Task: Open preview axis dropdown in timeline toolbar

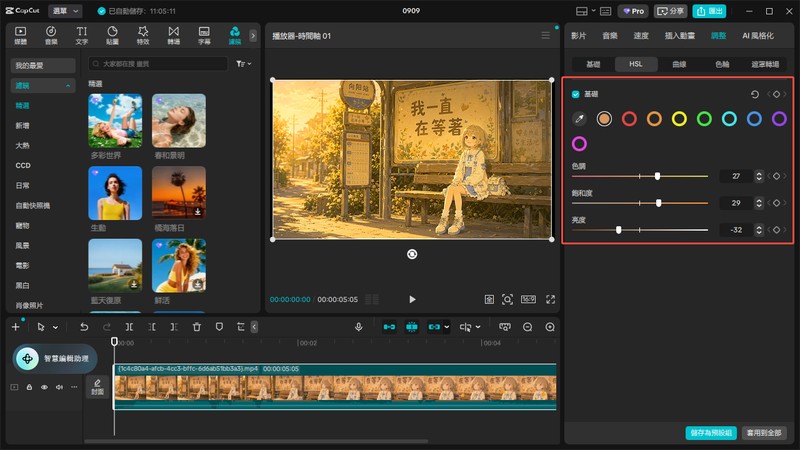Action: pyautogui.click(x=478, y=327)
